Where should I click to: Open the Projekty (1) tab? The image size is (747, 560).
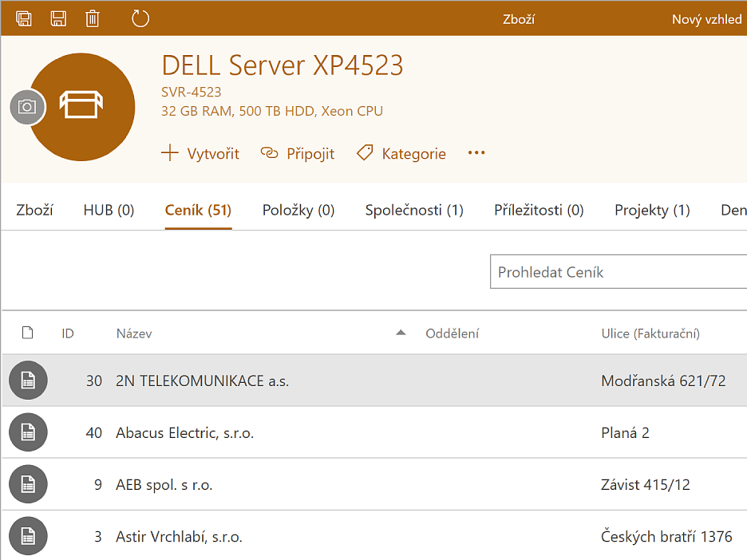coord(652,210)
